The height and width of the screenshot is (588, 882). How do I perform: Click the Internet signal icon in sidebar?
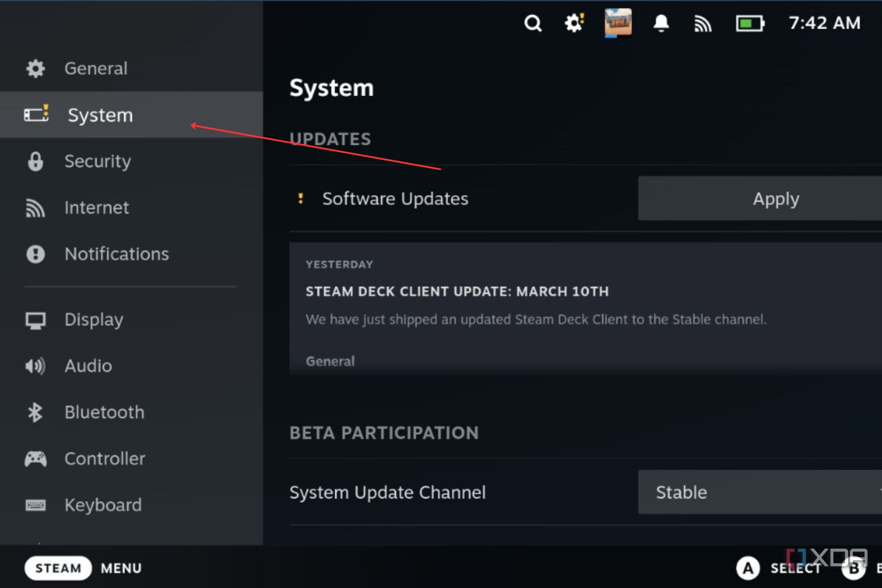coord(35,207)
